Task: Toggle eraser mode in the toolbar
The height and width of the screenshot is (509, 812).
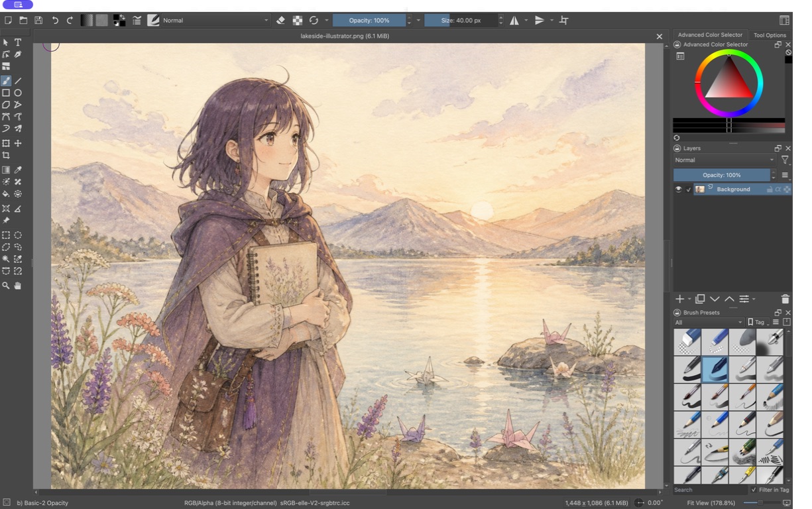Action: pyautogui.click(x=280, y=21)
